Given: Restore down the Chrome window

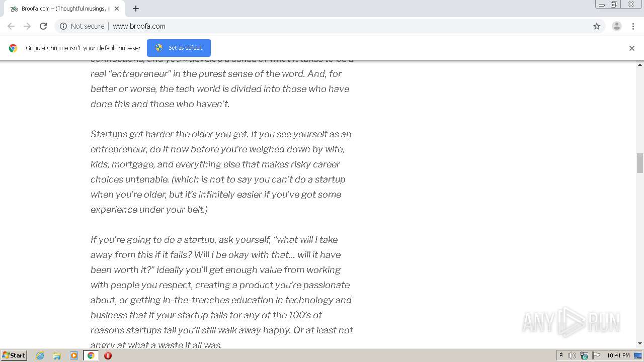Looking at the screenshot, I should (x=614, y=5).
